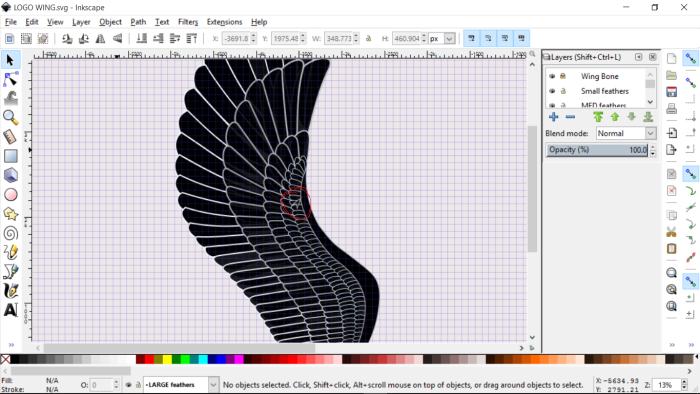The height and width of the screenshot is (394, 700).
Task: Rotate selection 90° clockwise
Action: [x=83, y=39]
